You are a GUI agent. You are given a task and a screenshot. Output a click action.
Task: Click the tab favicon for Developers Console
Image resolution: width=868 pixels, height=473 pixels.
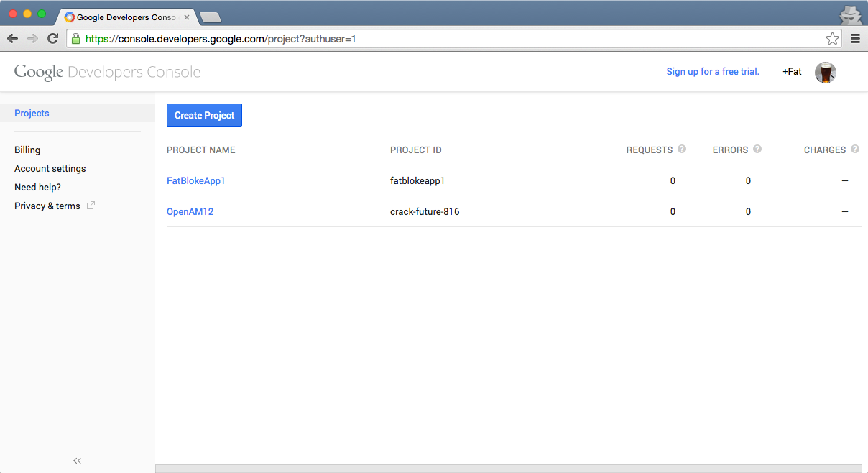coord(70,17)
